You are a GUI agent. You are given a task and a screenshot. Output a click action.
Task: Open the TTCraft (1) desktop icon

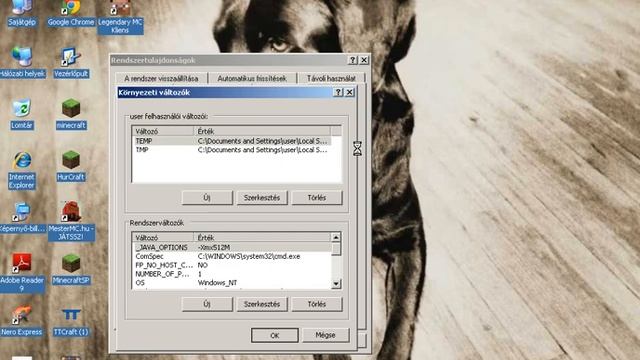71,321
